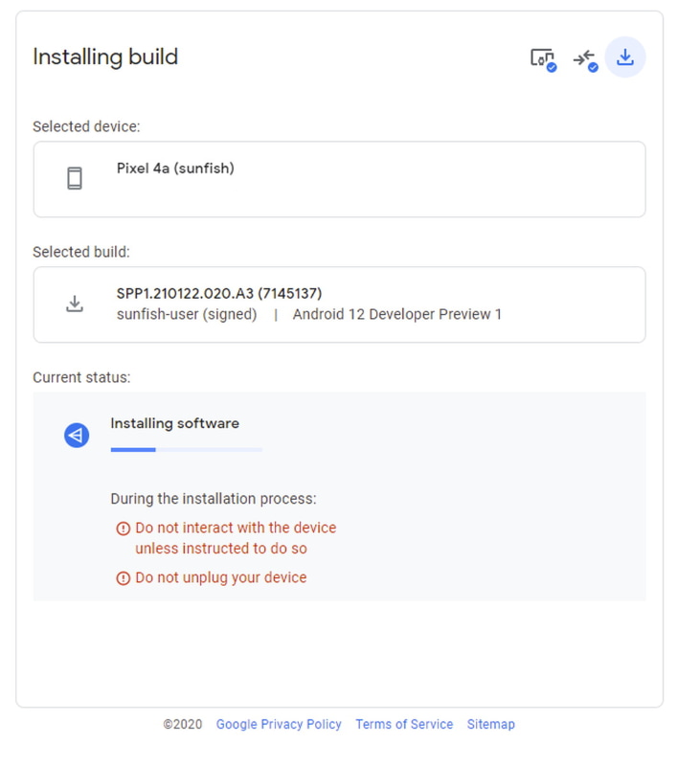
Task: Click build number SPP1.210122.020.A3 (7145137)
Action: pyautogui.click(x=219, y=294)
